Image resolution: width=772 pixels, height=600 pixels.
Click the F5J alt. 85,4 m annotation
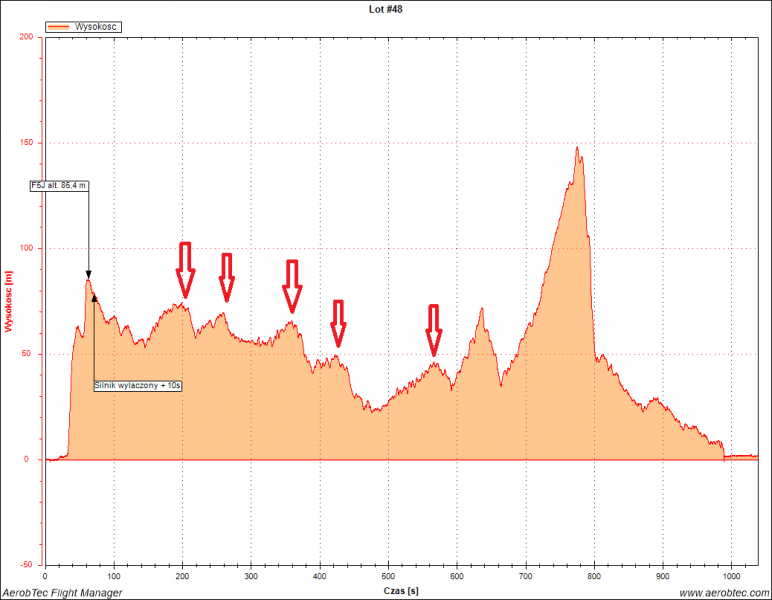pos(58,185)
